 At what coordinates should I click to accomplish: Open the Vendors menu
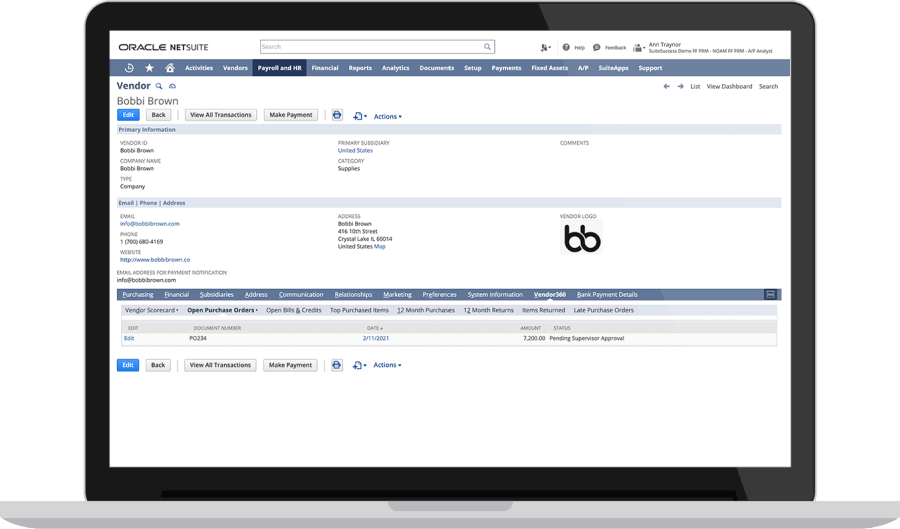[235, 68]
